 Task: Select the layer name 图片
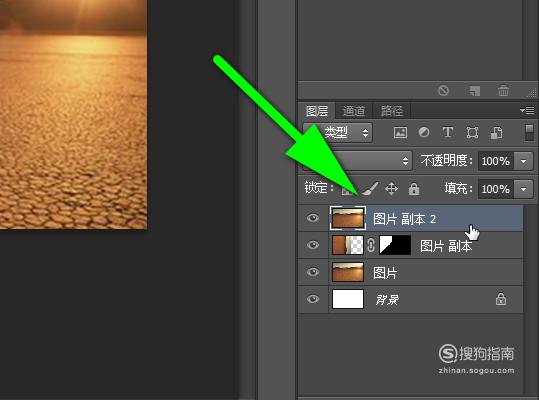point(385,273)
